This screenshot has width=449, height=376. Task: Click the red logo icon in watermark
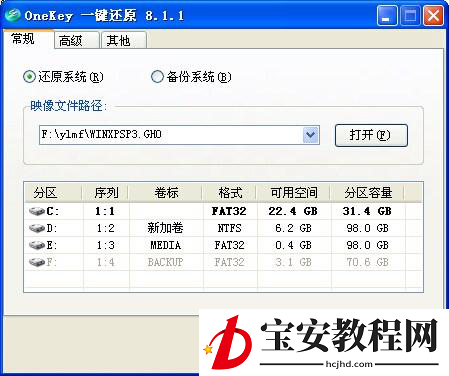[228, 343]
